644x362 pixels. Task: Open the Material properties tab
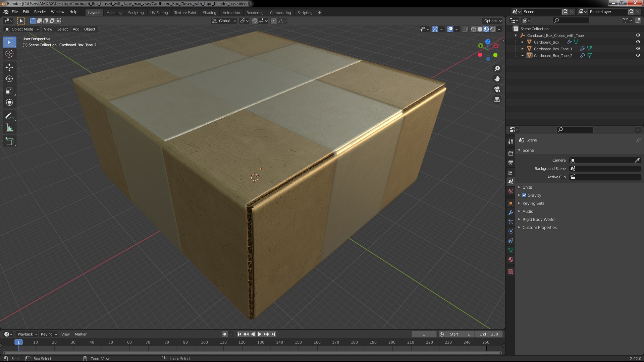click(511, 259)
